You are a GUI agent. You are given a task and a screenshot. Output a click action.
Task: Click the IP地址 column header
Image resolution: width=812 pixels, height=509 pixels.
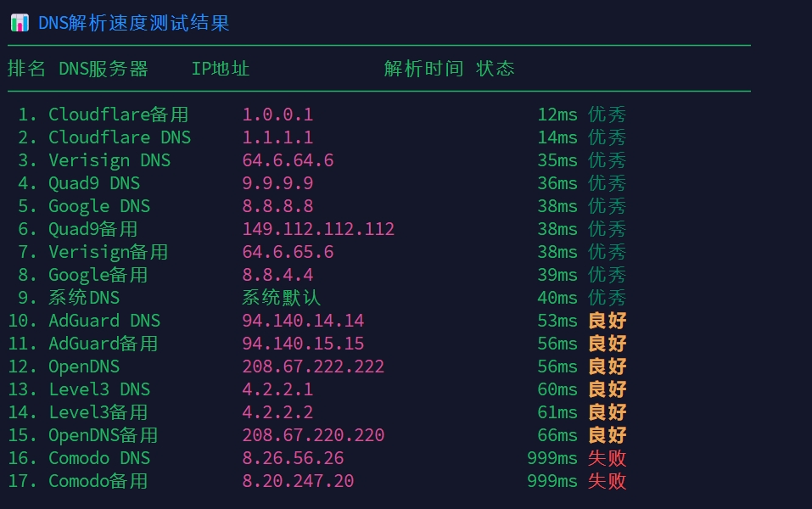tap(221, 69)
